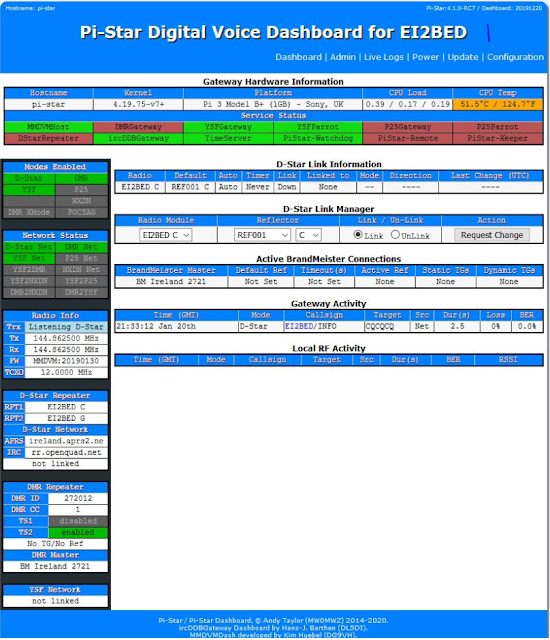Click the RPT1 value EI2BED C
Viewport: 550px width, 640px height.
coord(66,407)
